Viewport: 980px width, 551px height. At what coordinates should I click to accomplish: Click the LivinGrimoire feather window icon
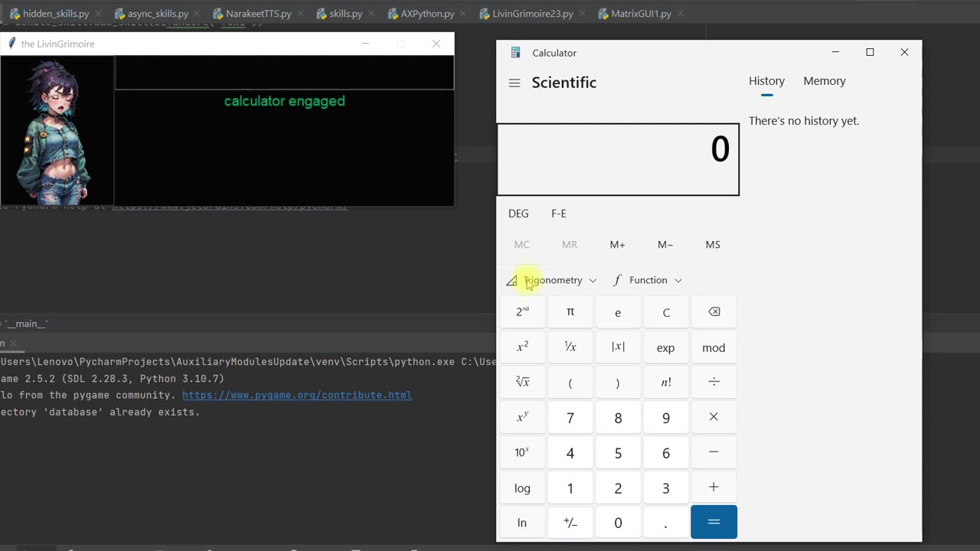11,44
